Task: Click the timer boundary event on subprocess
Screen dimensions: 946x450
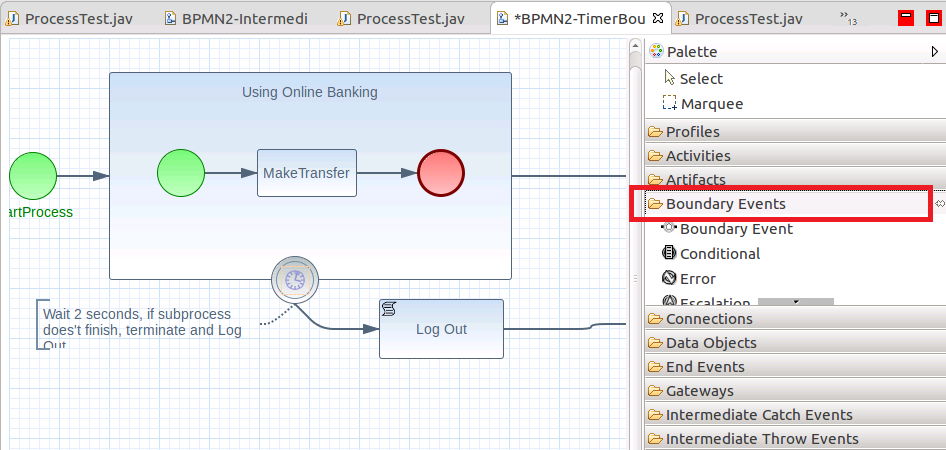Action: [295, 279]
